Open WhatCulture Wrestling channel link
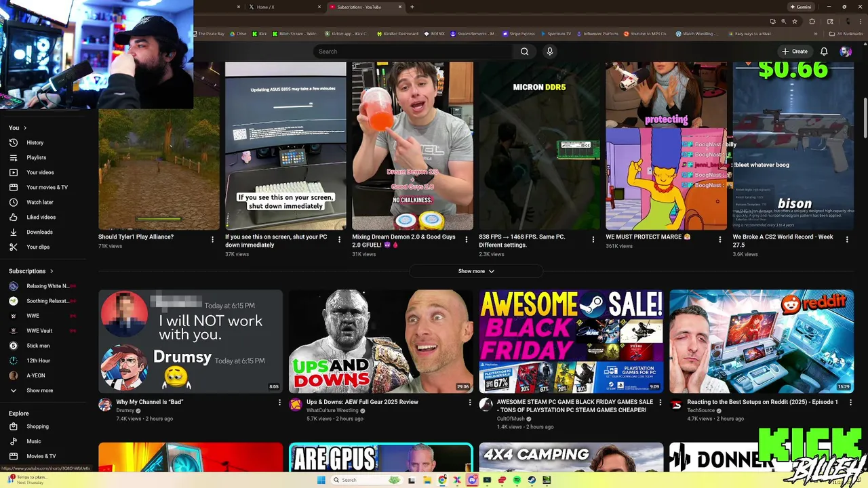The width and height of the screenshot is (868, 488). pyautogui.click(x=332, y=411)
